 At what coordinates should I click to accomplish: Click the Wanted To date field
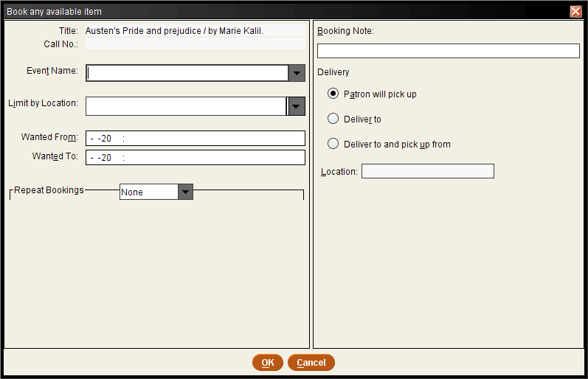point(196,158)
